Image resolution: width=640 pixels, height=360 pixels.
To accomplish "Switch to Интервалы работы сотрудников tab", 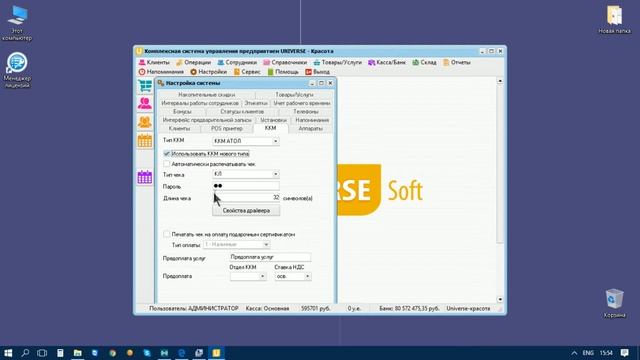I will coord(200,103).
